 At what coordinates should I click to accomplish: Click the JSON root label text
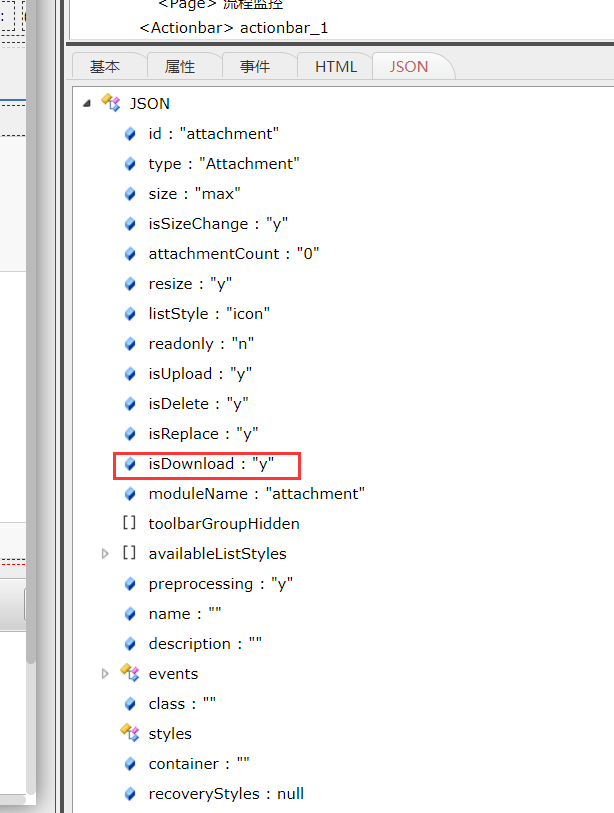pyautogui.click(x=149, y=104)
